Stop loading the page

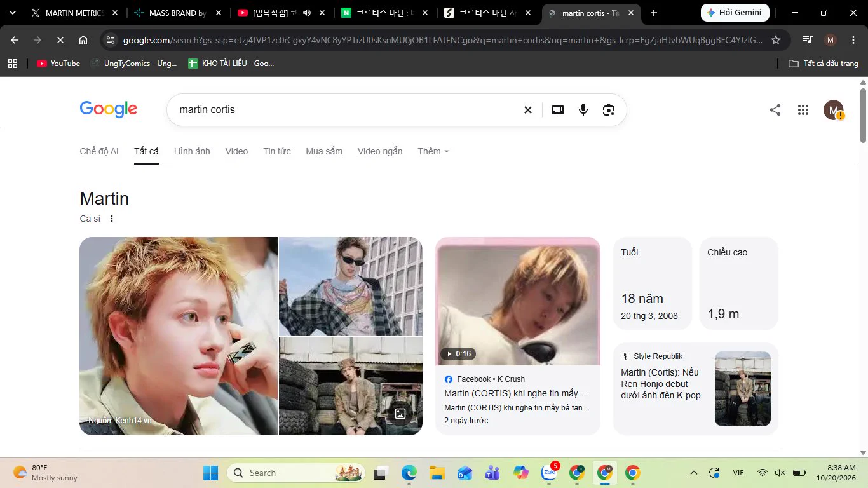click(x=60, y=40)
